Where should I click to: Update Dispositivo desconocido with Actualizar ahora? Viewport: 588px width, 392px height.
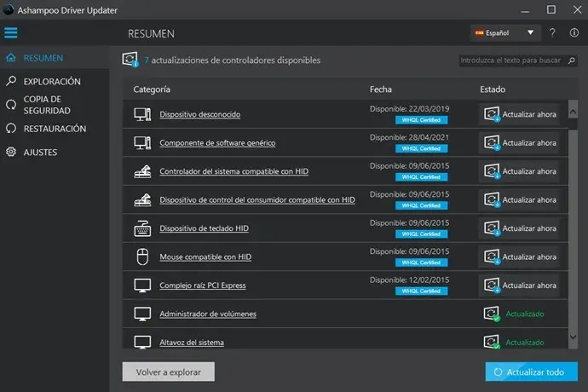519,114
